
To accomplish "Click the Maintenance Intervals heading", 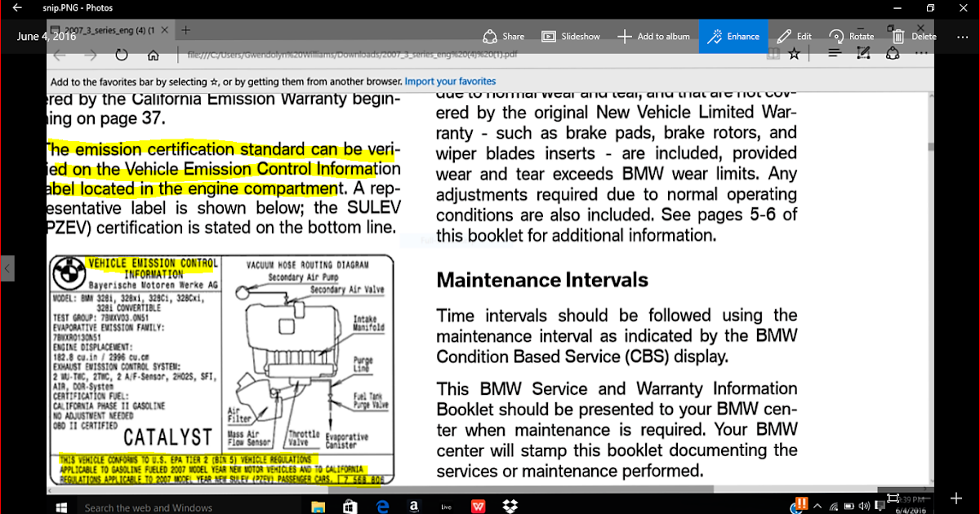I will (542, 280).
